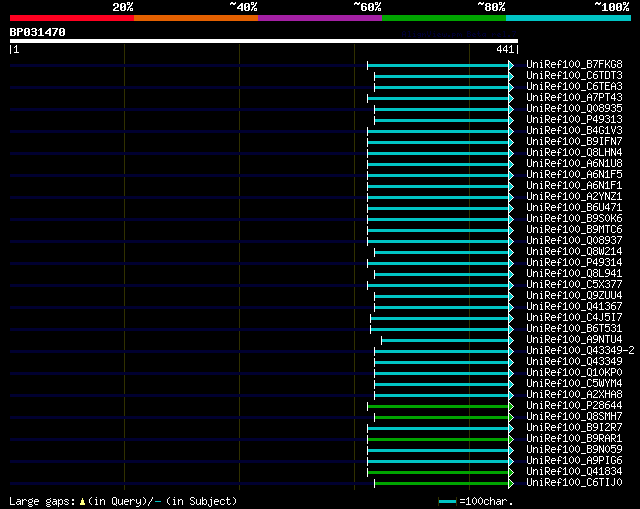
Task: Click the UniRef100_Q8L941 label
Action: point(574,274)
